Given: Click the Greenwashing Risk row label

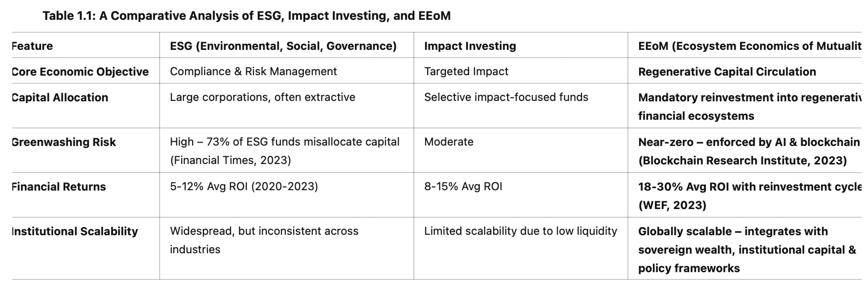Looking at the screenshot, I should pos(64,142).
